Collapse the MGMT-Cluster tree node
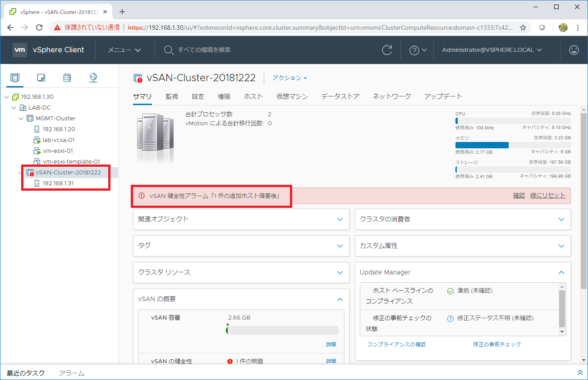Image resolution: width=588 pixels, height=380 pixels. (x=21, y=119)
